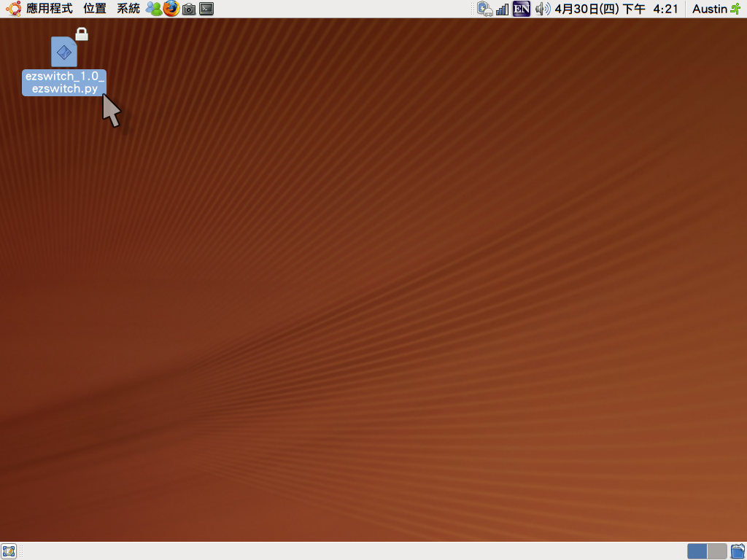Open the battery power manager icon
The height and width of the screenshot is (560, 747).
[484, 9]
